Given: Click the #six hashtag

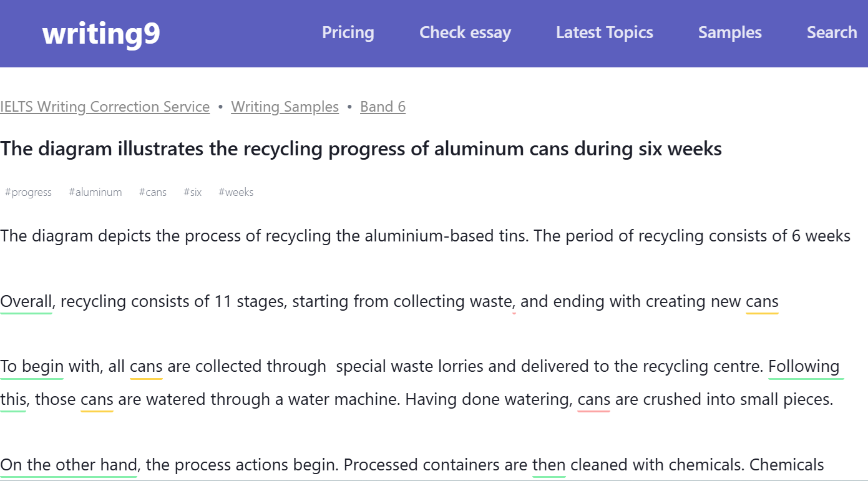Looking at the screenshot, I should (192, 192).
